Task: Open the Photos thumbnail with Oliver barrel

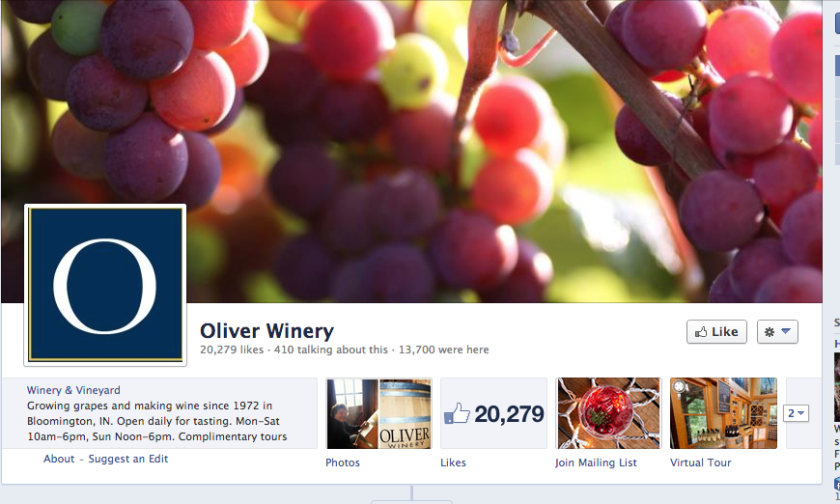Action: [378, 413]
